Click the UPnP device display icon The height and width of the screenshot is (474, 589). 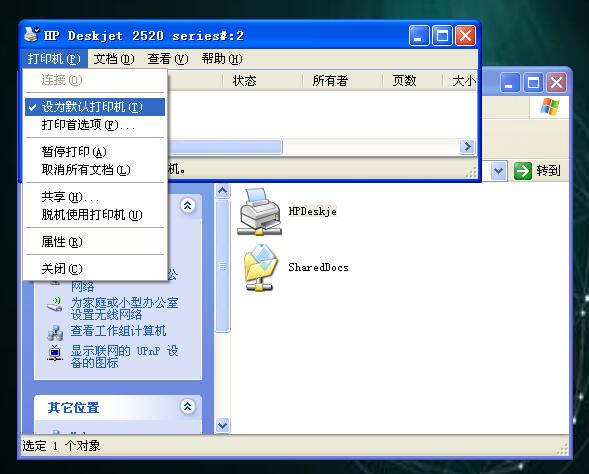[x=55, y=353]
